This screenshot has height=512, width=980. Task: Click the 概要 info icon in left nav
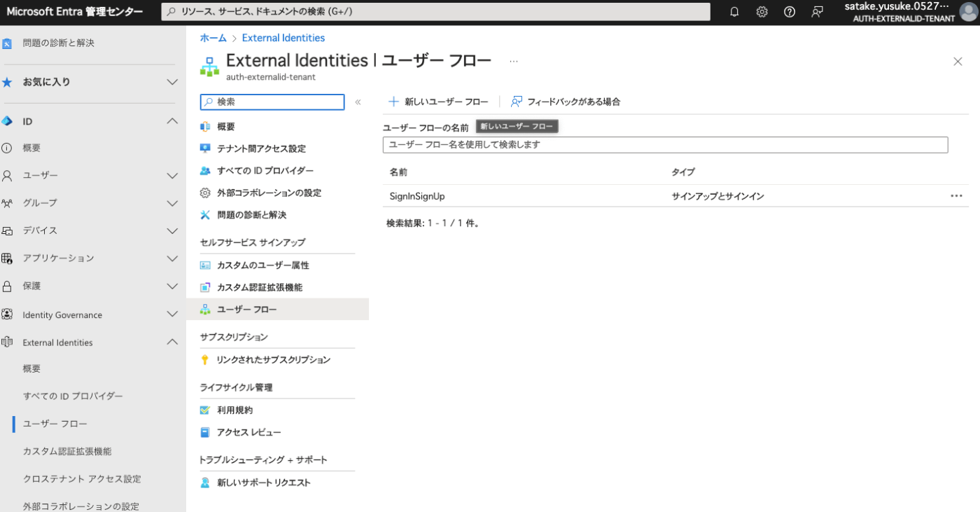tap(7, 148)
